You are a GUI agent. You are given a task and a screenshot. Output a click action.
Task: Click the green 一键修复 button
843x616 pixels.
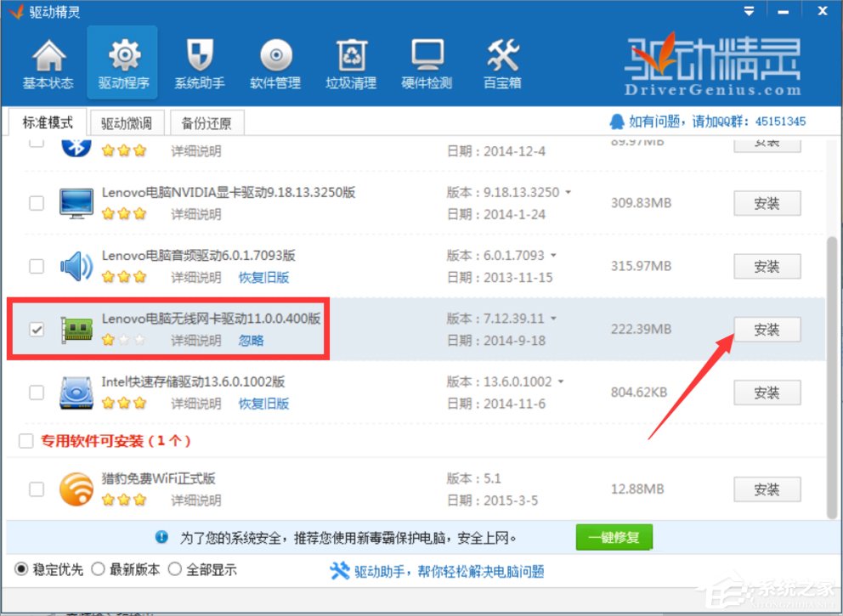point(614,536)
